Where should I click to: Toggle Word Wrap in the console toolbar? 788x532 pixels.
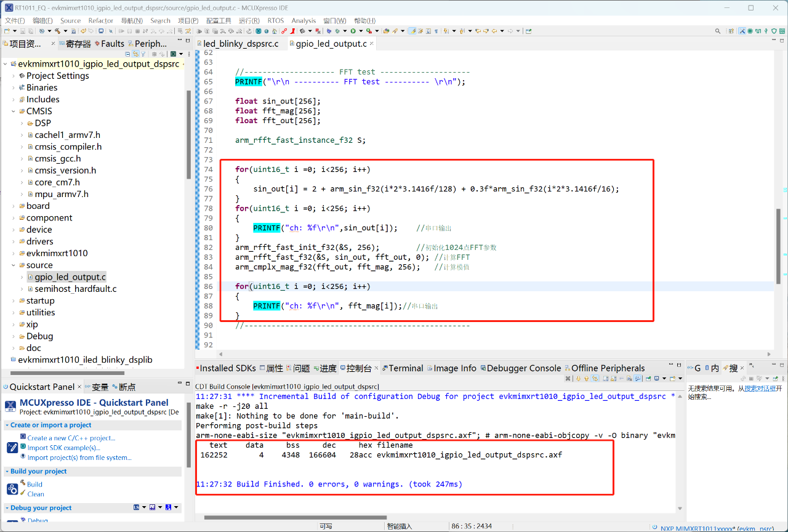pos(595,378)
